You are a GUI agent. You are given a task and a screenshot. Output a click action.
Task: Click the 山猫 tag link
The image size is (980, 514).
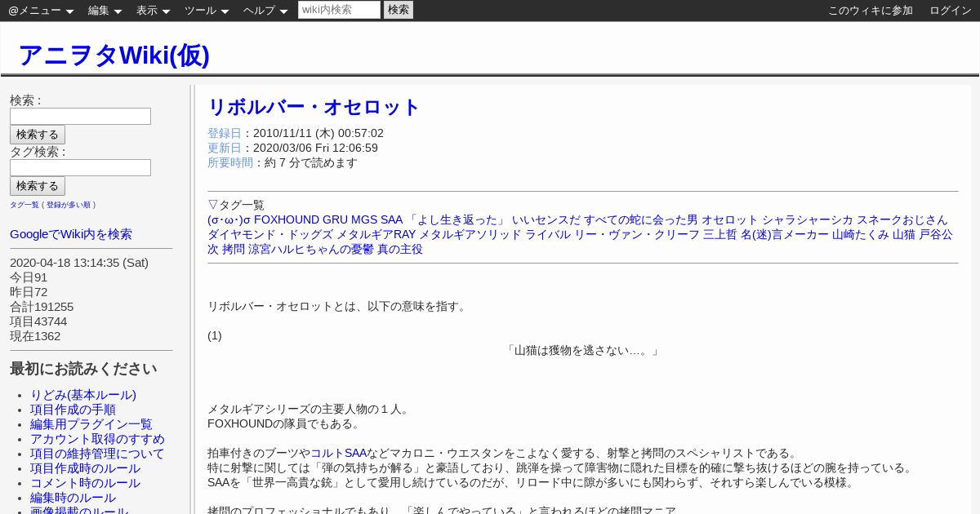(x=904, y=235)
